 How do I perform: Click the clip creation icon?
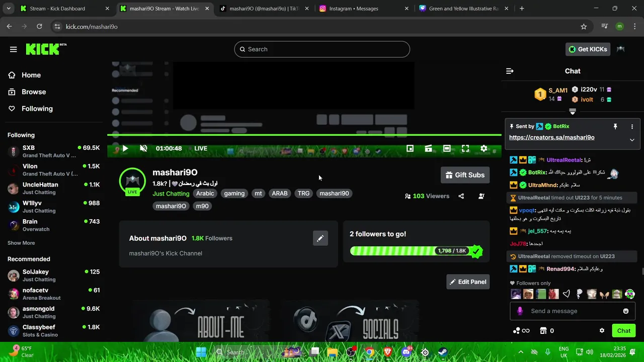[x=428, y=148]
